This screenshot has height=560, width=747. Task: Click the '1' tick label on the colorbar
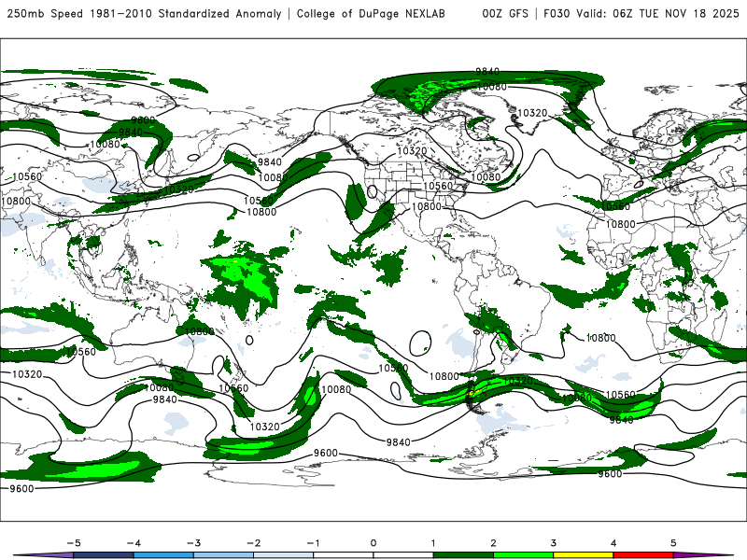[x=433, y=543]
